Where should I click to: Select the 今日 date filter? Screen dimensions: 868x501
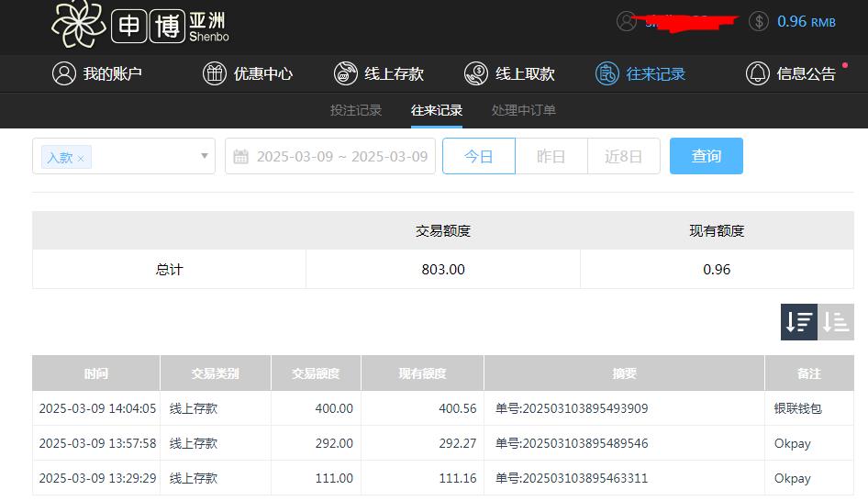tap(479, 156)
